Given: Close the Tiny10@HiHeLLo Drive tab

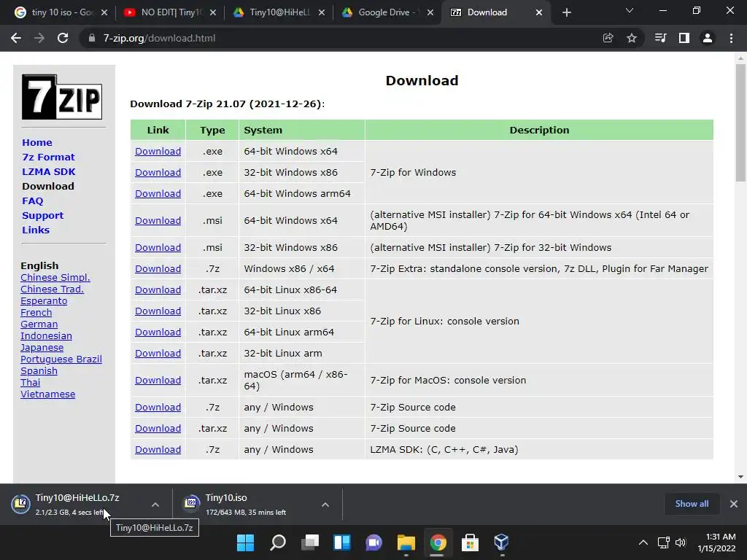Looking at the screenshot, I should (x=322, y=12).
